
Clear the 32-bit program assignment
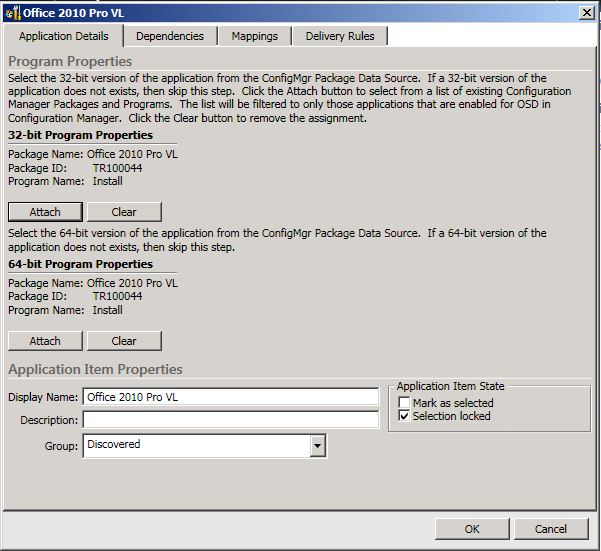pos(124,212)
